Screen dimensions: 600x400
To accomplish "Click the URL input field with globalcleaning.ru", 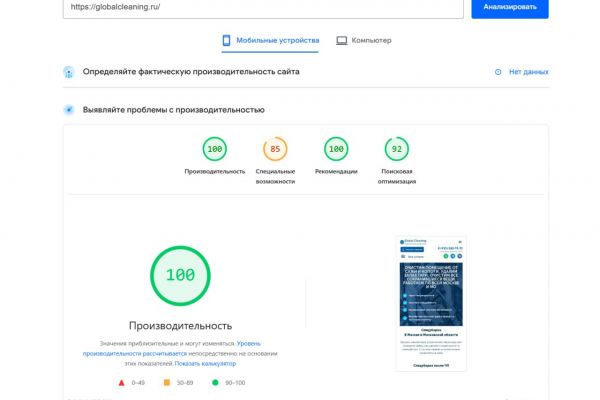I will pyautogui.click(x=263, y=8).
